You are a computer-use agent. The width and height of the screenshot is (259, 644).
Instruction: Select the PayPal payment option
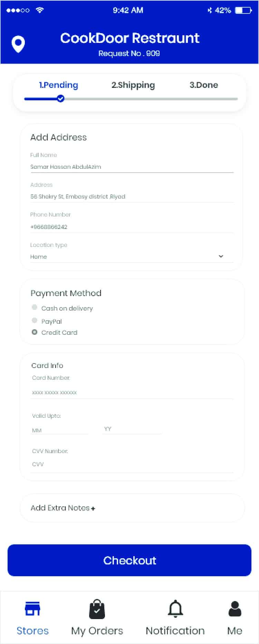(x=35, y=320)
